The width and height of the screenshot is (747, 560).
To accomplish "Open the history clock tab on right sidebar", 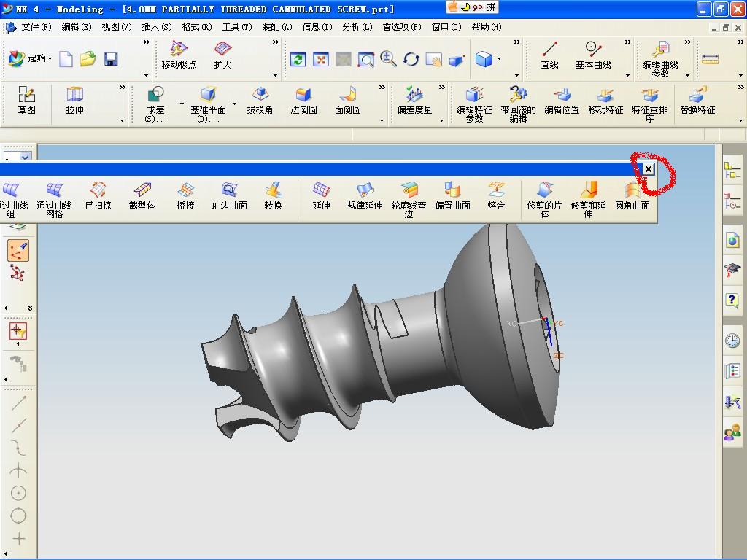I will tap(732, 341).
